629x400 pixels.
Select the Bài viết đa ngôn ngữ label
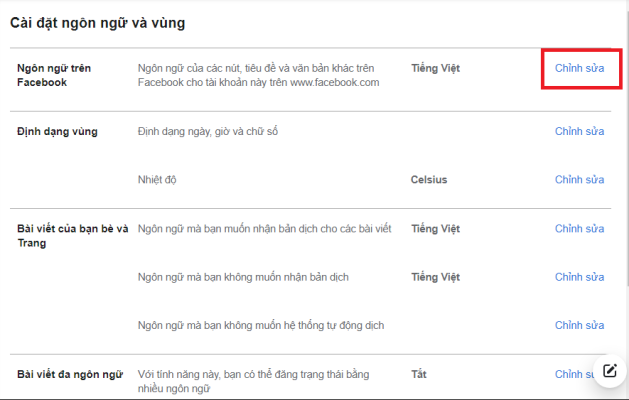point(70,375)
